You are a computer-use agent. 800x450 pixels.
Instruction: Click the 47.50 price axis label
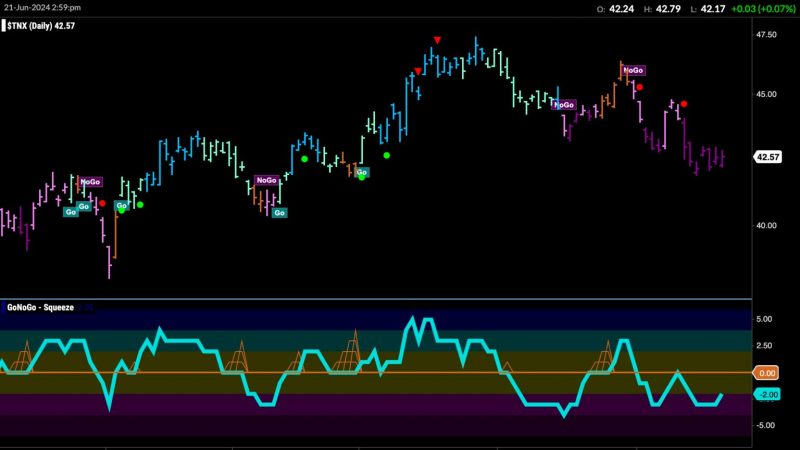[x=766, y=35]
